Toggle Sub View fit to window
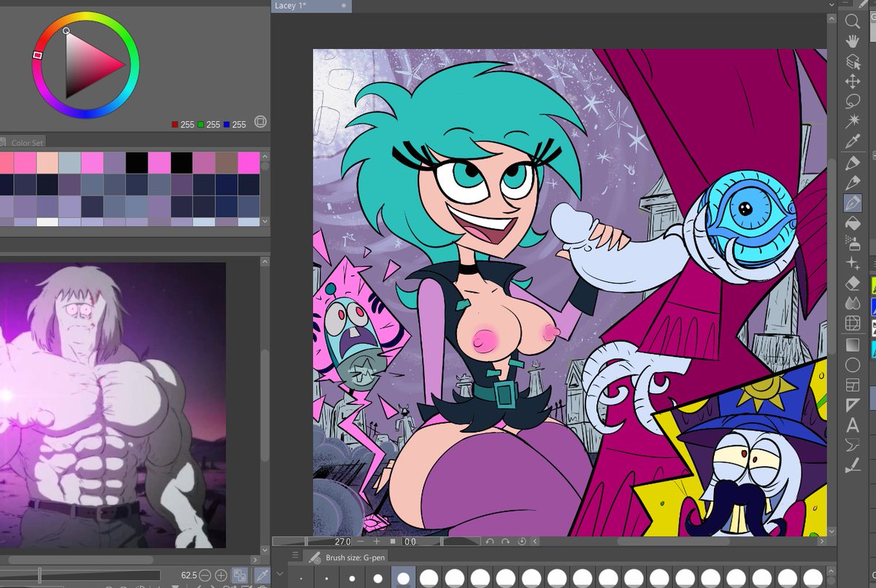This screenshot has width=876, height=588. [x=239, y=576]
